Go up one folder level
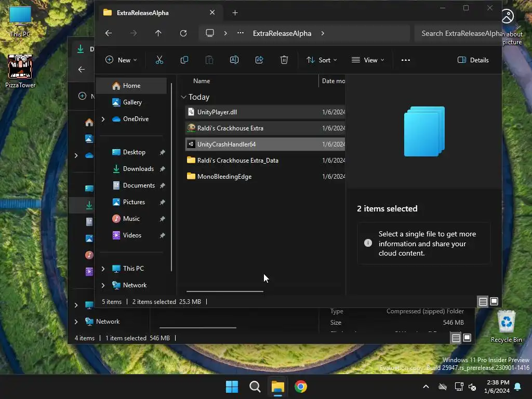532x399 pixels. point(158,33)
